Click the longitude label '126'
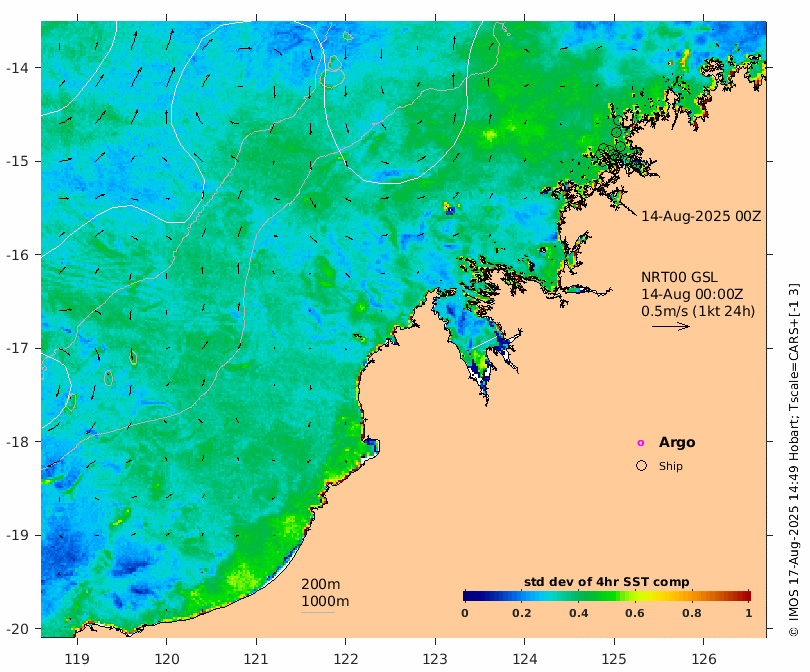Screen dimensions: 810x672 click(704, 659)
